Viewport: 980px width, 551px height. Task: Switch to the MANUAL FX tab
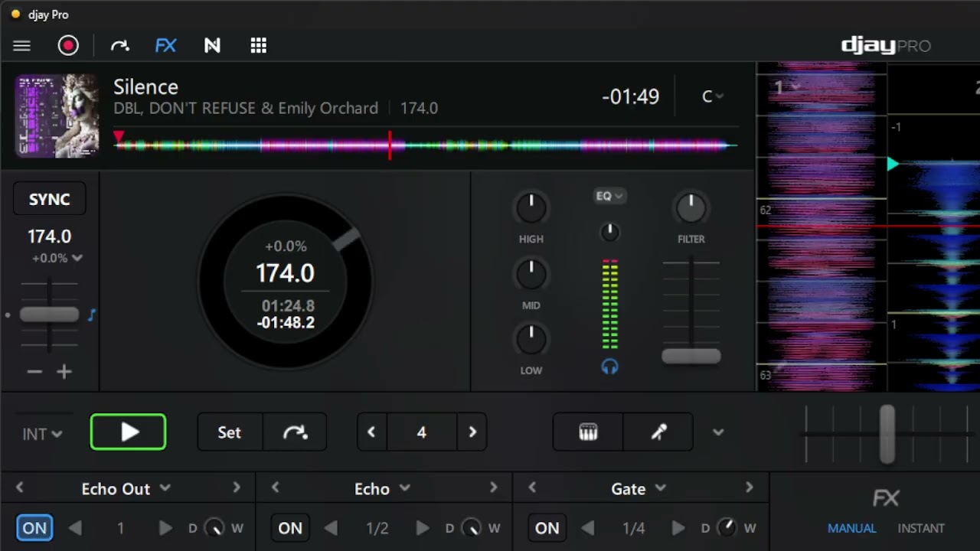click(x=851, y=528)
